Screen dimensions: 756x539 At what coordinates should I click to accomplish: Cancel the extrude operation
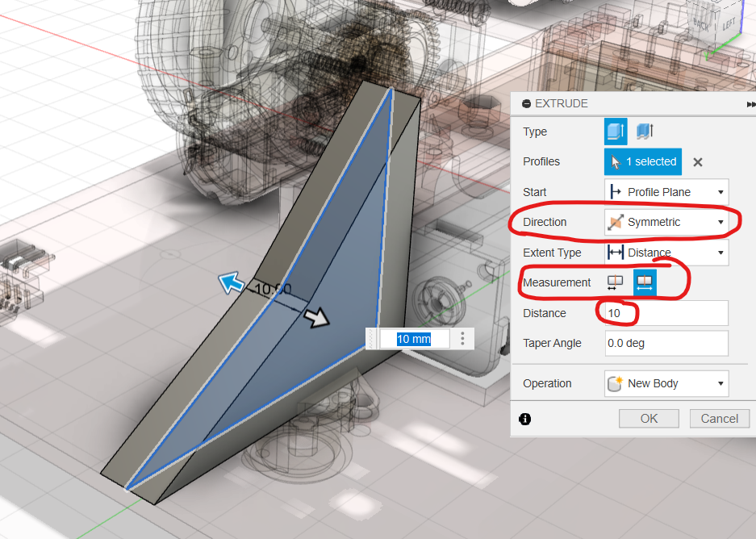pos(719,419)
